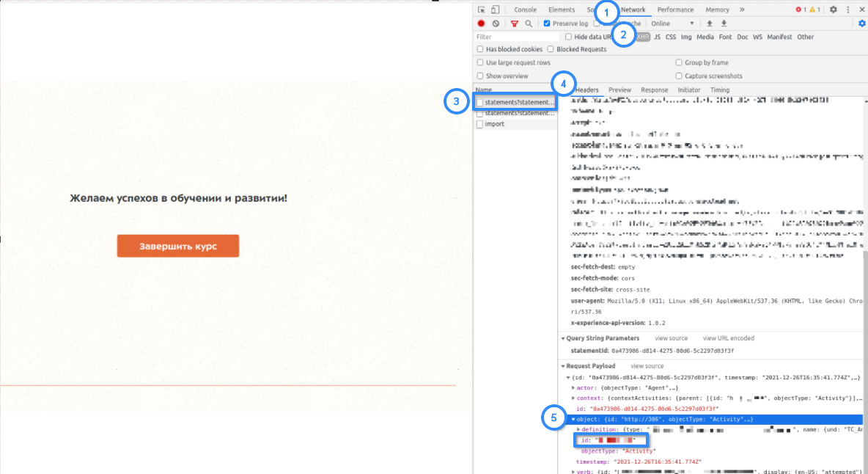Image resolution: width=868 pixels, height=474 pixels.
Task: Collapse the highlighted object node
Action: click(573, 419)
